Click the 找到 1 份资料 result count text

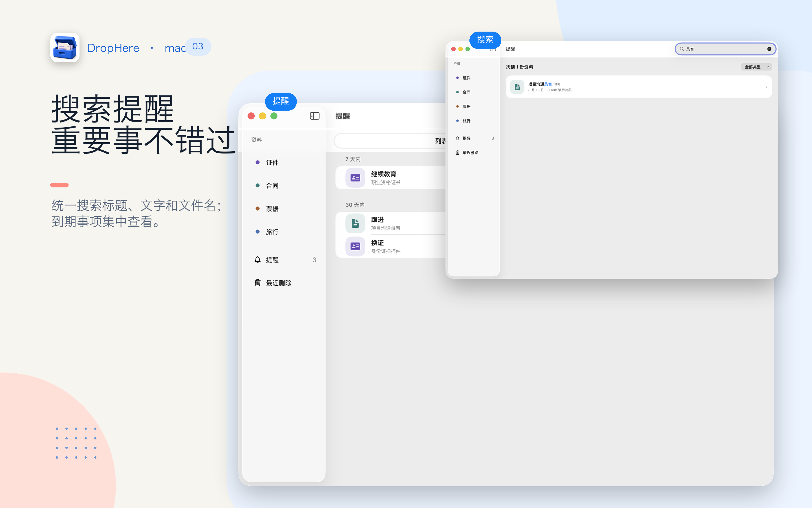(519, 67)
